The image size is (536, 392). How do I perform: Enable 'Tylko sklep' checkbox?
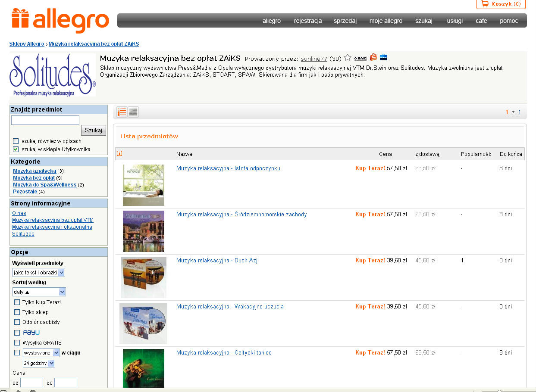pos(17,312)
